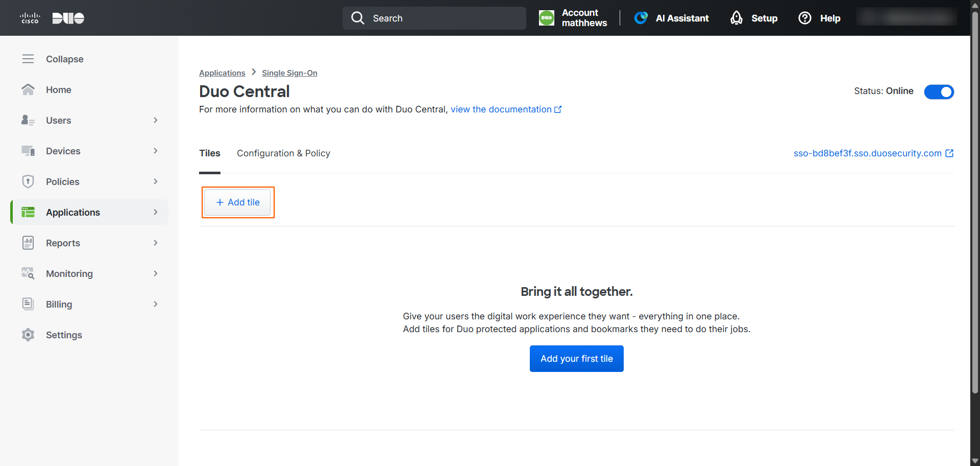Click the Users sidebar icon

28,120
